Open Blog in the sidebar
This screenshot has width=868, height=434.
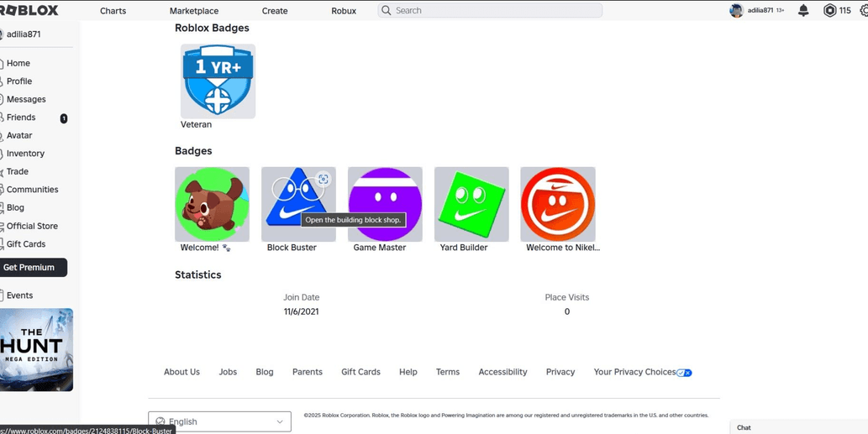[15, 208]
